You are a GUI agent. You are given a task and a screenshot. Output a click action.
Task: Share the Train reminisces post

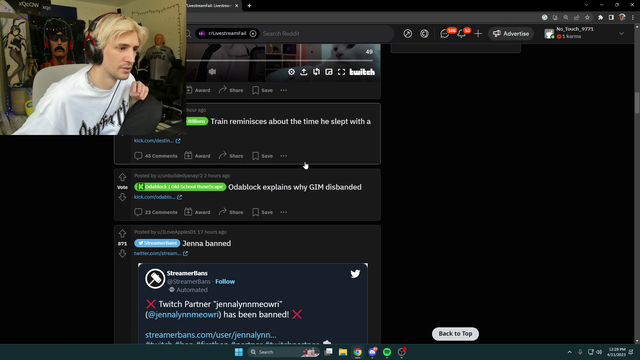231,156
